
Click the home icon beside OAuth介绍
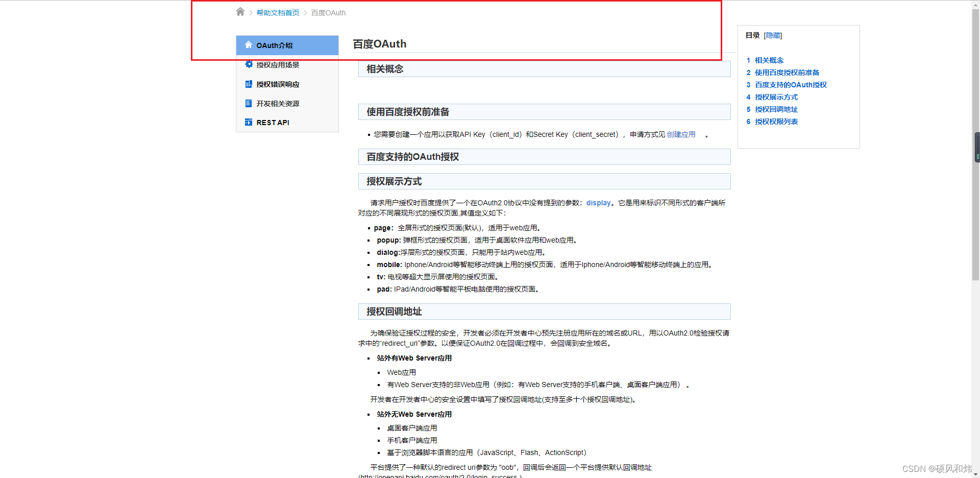click(249, 45)
